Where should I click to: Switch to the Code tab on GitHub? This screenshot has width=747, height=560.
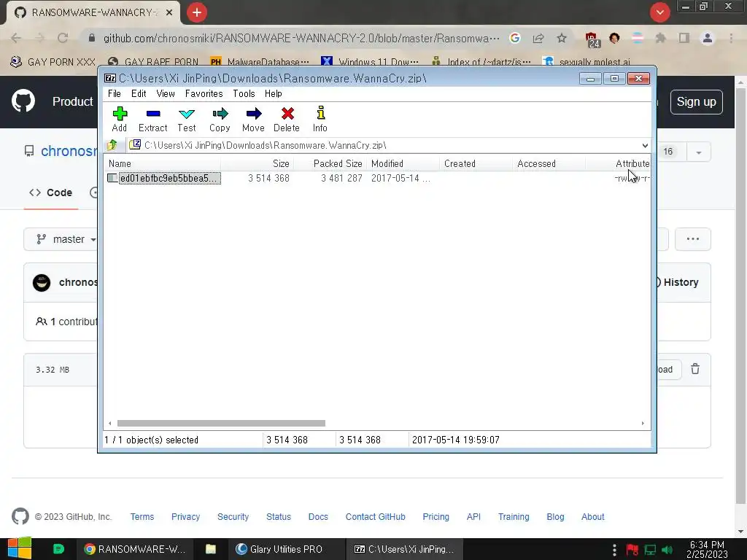coord(51,192)
